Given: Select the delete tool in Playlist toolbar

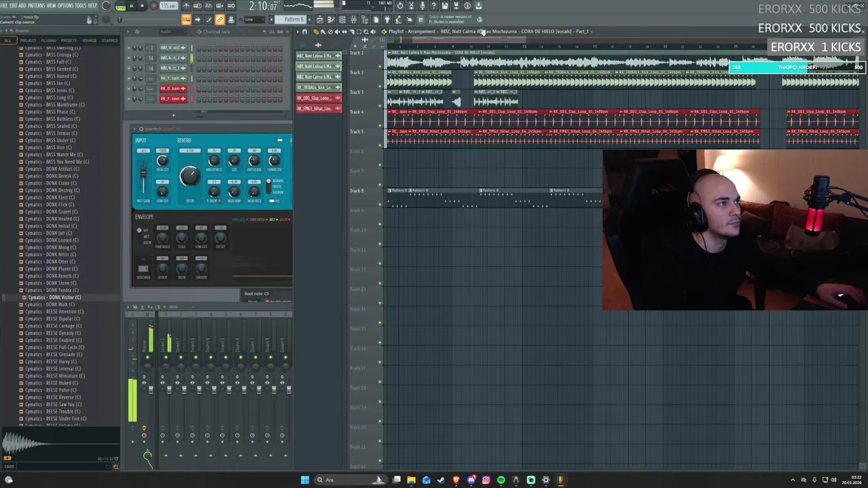Looking at the screenshot, I should click(x=330, y=31).
